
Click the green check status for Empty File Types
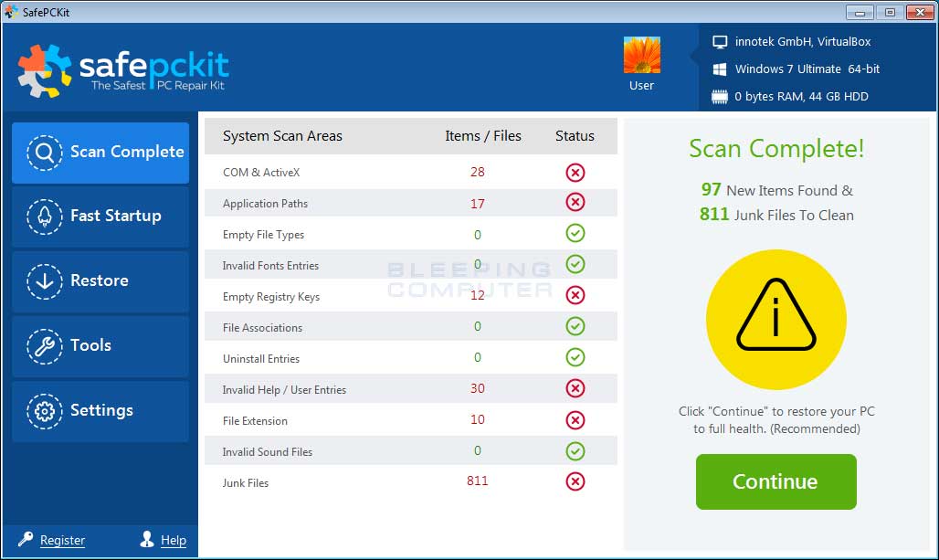(x=575, y=235)
